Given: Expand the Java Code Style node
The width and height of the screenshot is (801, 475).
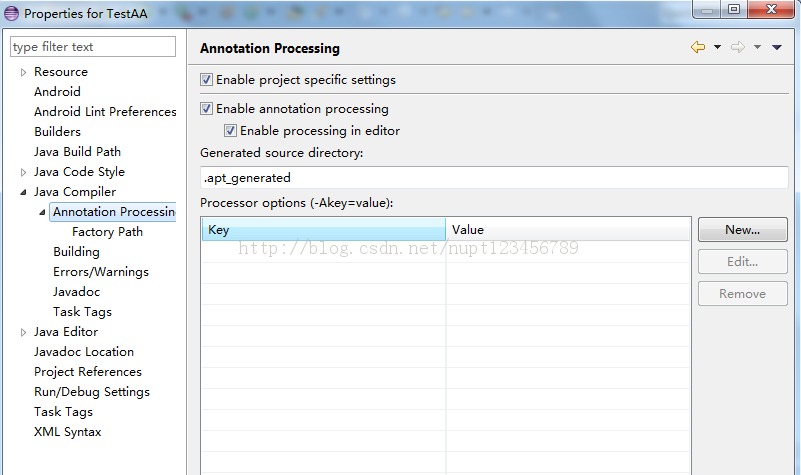Looking at the screenshot, I should [23, 173].
